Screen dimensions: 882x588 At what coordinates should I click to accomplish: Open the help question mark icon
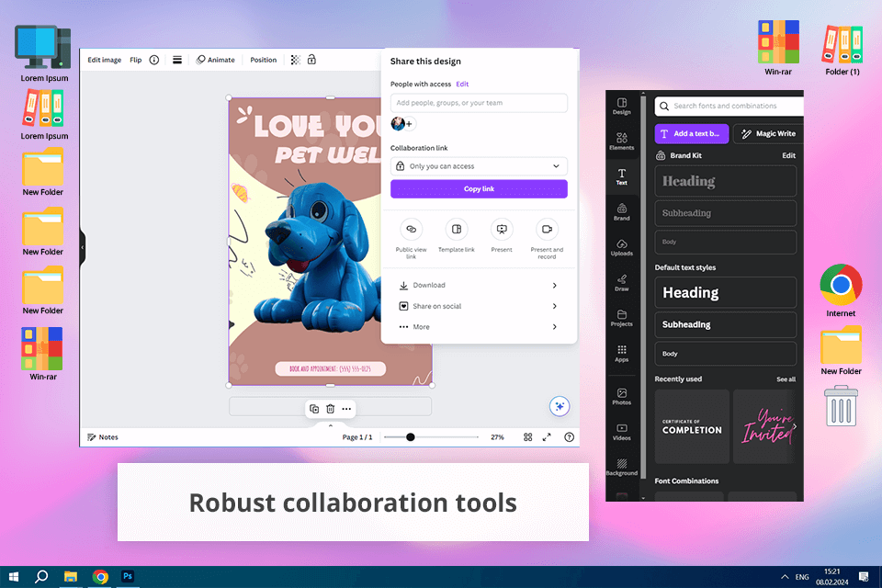570,437
